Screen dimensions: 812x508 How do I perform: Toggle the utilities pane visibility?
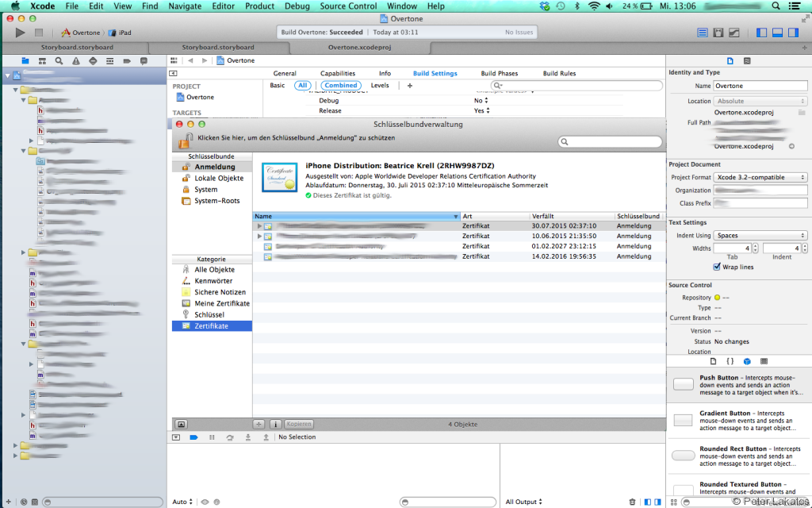[x=793, y=33]
